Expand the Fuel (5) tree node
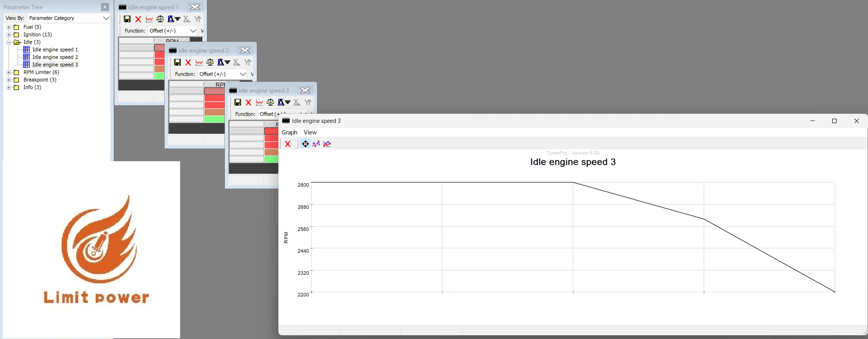Image resolution: width=868 pixels, height=339 pixels. coord(9,27)
